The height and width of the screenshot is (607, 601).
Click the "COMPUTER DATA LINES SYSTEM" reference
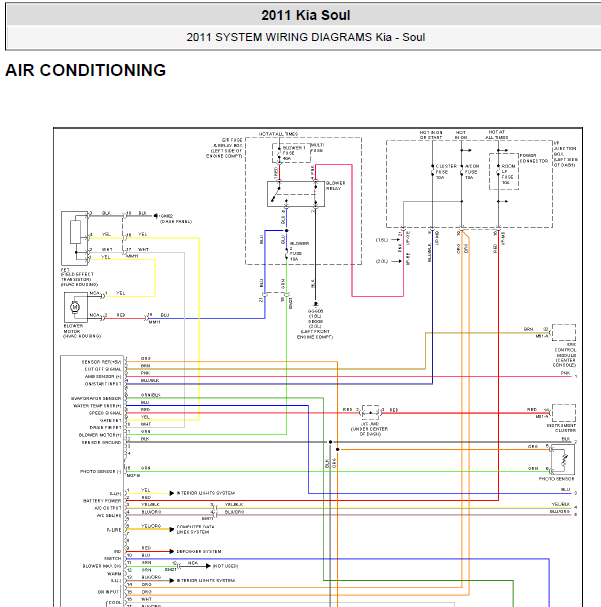(x=195, y=530)
